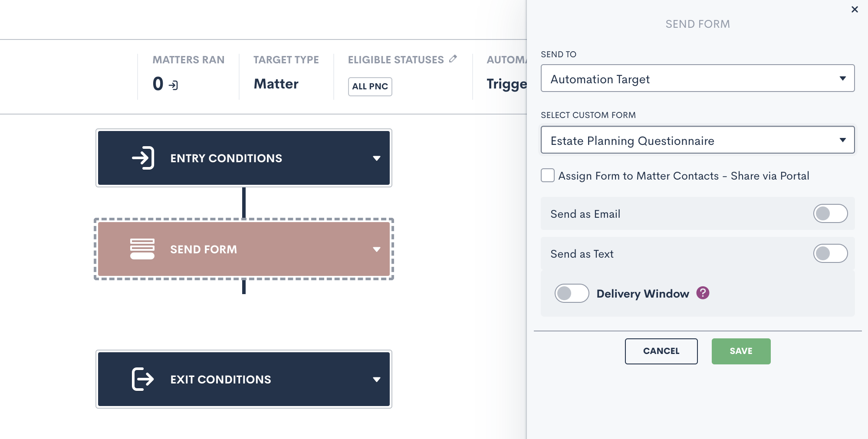Click the ALL PNC status tag
Screen dimensions: 868x439
pyautogui.click(x=370, y=86)
